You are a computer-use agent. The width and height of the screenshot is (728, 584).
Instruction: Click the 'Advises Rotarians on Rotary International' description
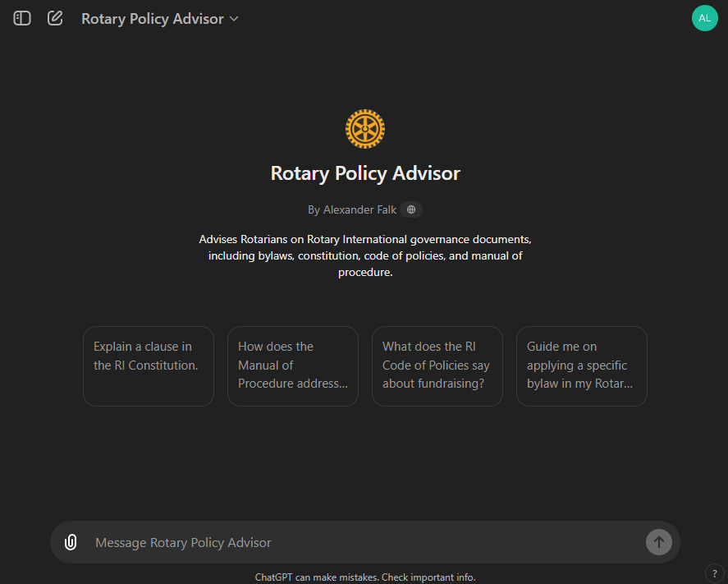[365, 255]
